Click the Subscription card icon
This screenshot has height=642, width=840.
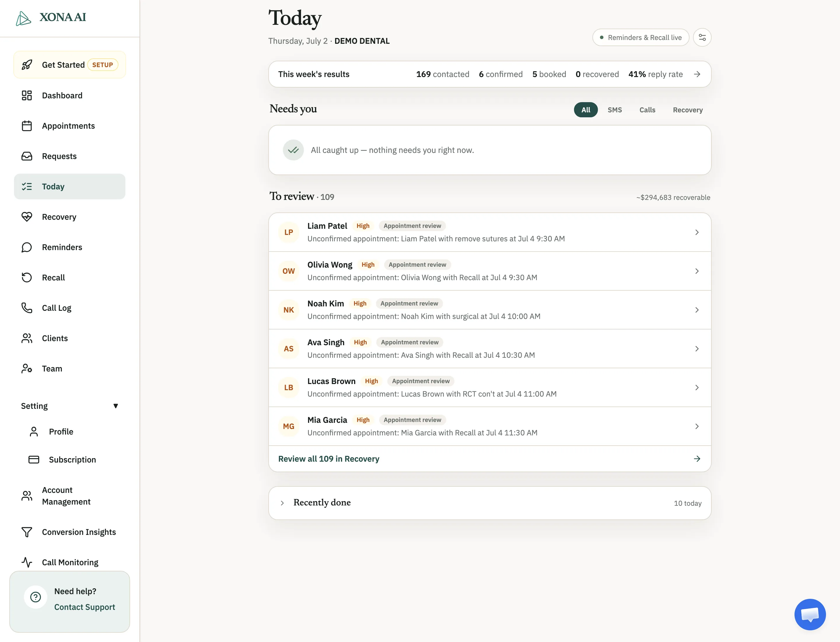[34, 459]
